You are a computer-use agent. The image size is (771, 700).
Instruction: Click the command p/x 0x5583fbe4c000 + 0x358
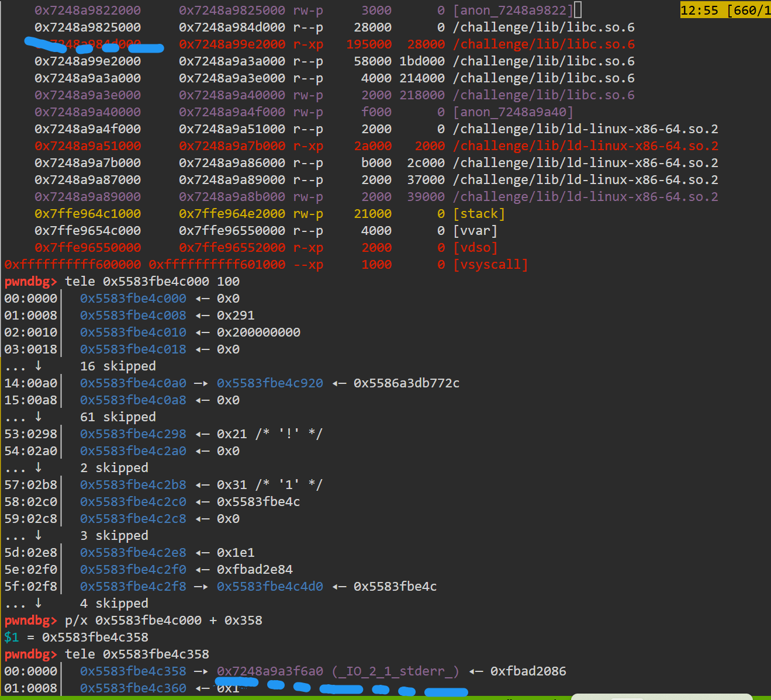164,621
